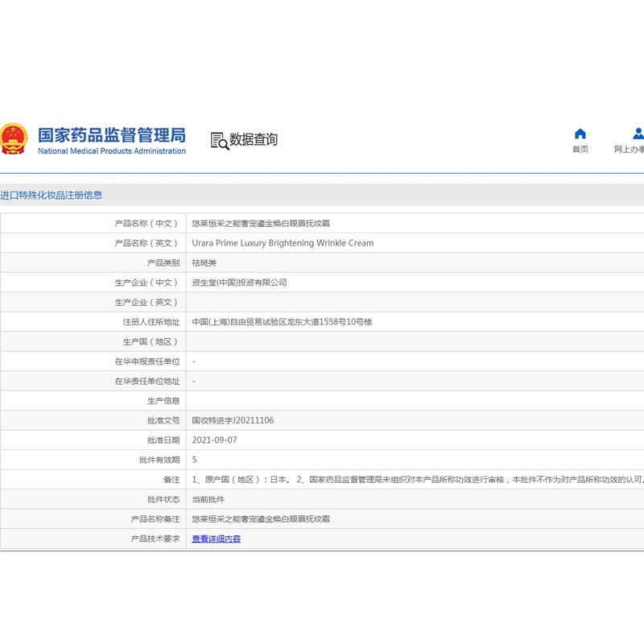The width and height of the screenshot is (644, 644).
Task: Click the 在华责任单位地址 label cell
Action: tap(93, 381)
